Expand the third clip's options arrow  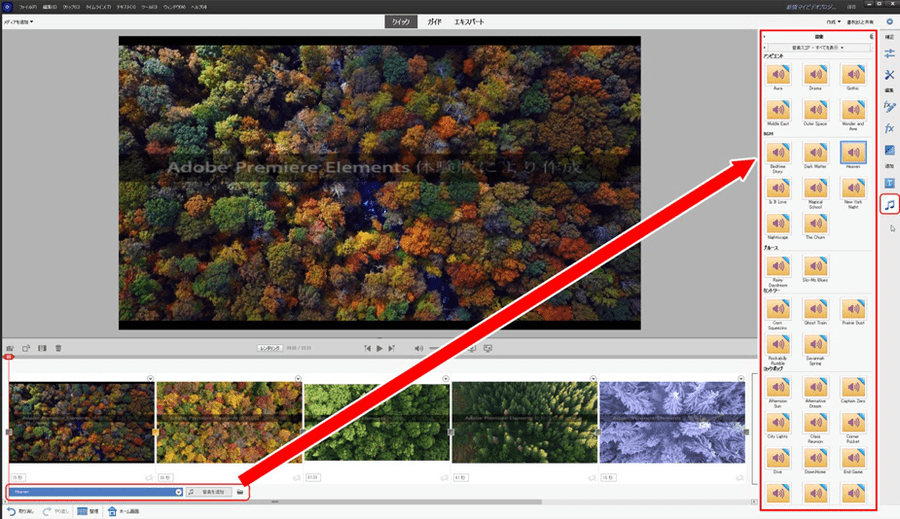[x=445, y=378]
